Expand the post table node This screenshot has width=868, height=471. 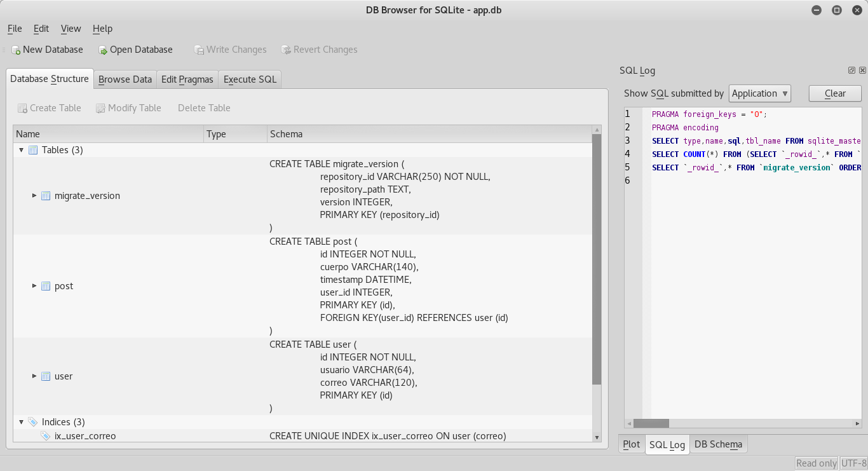pyautogui.click(x=34, y=286)
